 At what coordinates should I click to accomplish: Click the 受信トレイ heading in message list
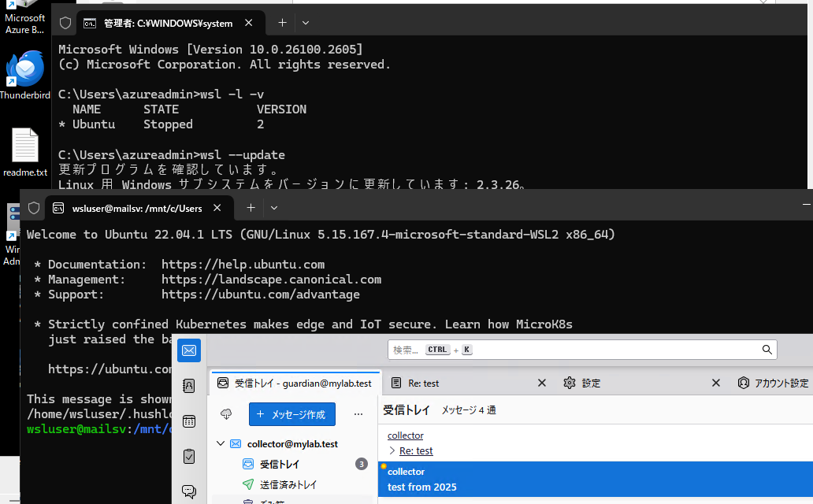point(406,410)
